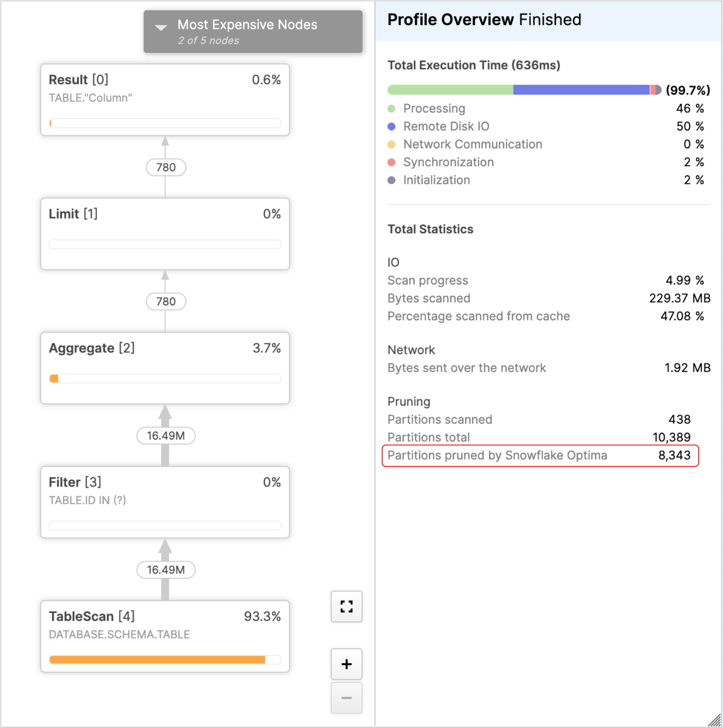Image resolution: width=723 pixels, height=728 pixels.
Task: Open the Partitions pruned by Snowflake Optima row
Action: tap(541, 455)
